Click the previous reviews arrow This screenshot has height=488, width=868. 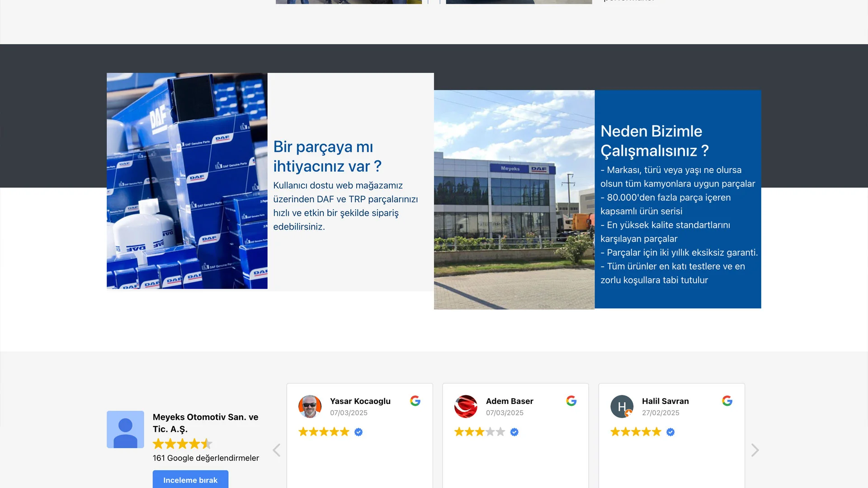277,450
